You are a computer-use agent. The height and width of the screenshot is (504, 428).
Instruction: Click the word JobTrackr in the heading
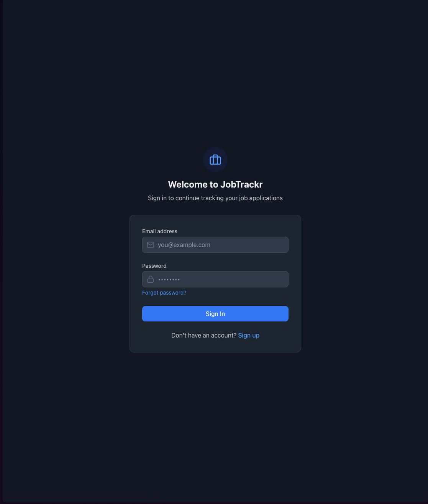pos(241,184)
